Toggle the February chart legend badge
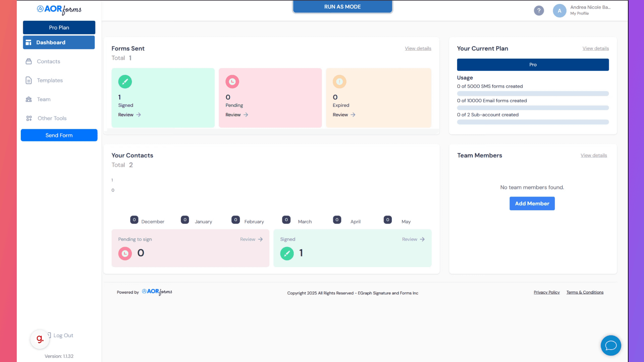This screenshot has height=362, width=644. (235, 220)
